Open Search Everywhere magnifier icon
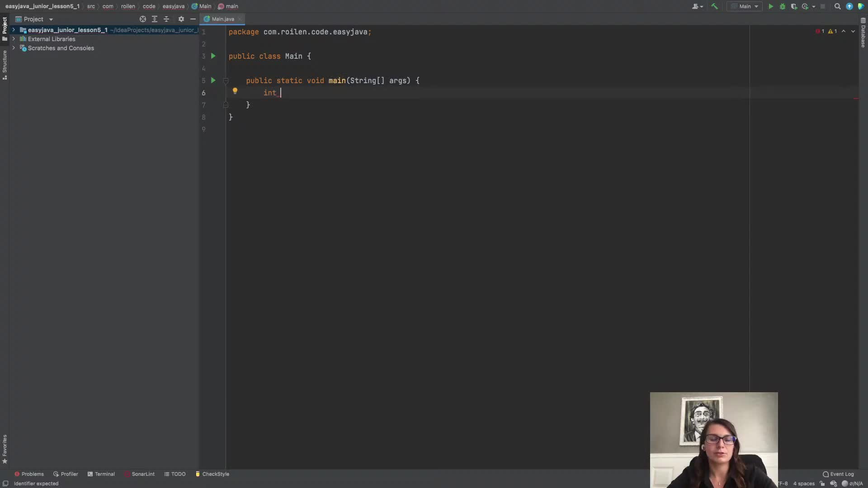This screenshot has height=488, width=868. 837,6
